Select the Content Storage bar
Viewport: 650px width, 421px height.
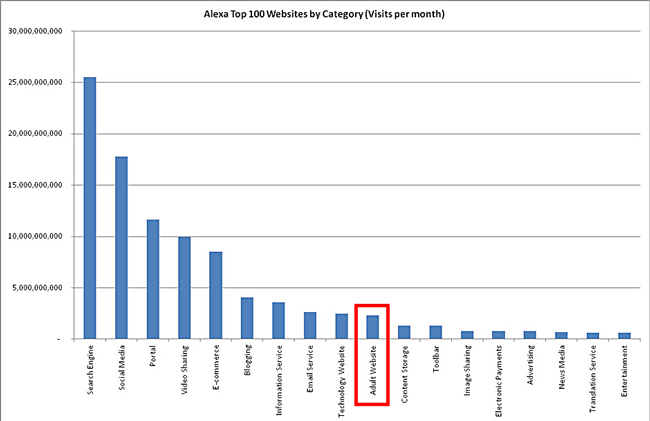[404, 332]
